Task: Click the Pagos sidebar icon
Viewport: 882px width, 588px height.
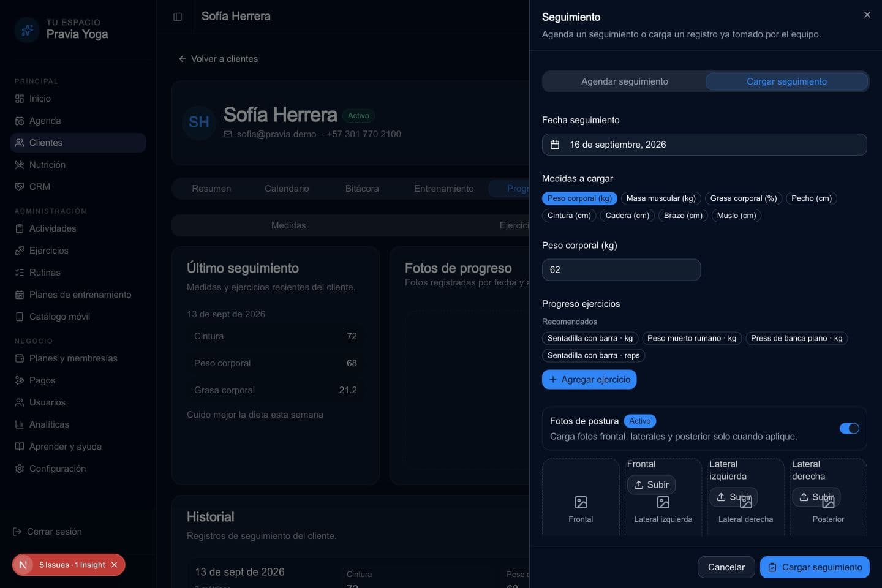Action: [x=20, y=380]
